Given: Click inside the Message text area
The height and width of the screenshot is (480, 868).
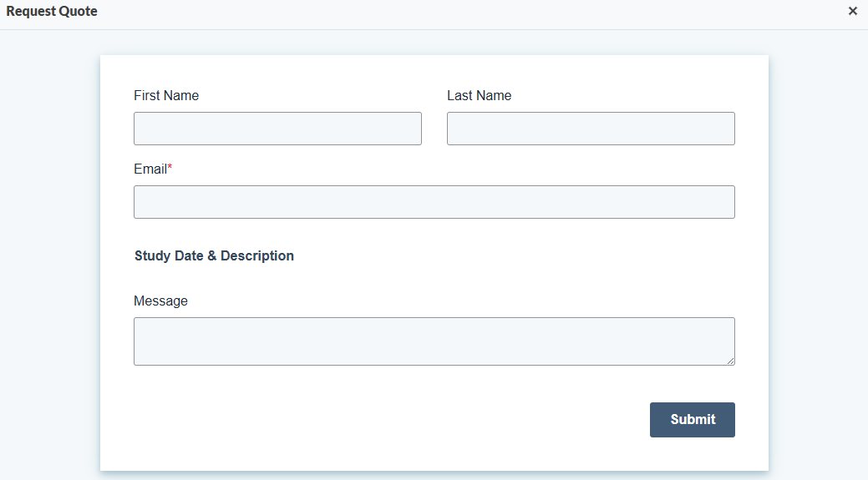Looking at the screenshot, I should [434, 341].
